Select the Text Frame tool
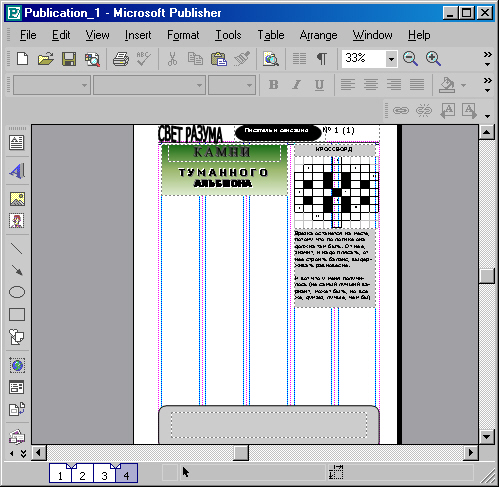The height and width of the screenshot is (487, 499). [17, 143]
